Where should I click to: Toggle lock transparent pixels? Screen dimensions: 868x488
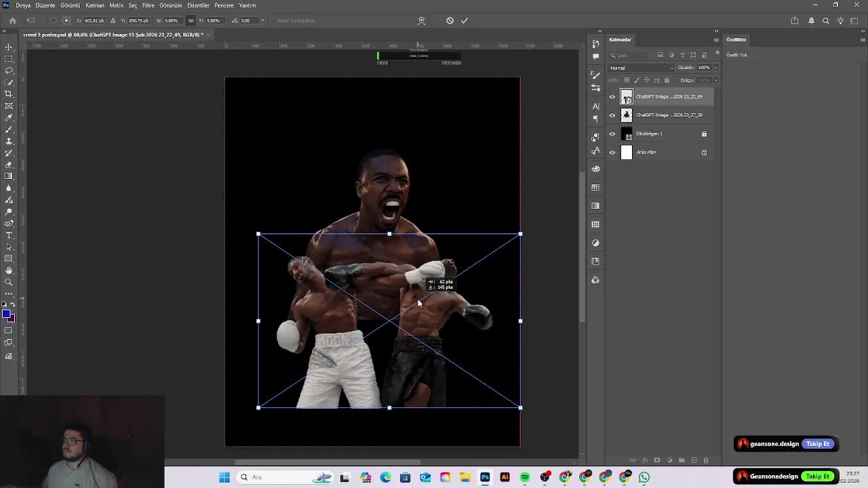tap(627, 80)
